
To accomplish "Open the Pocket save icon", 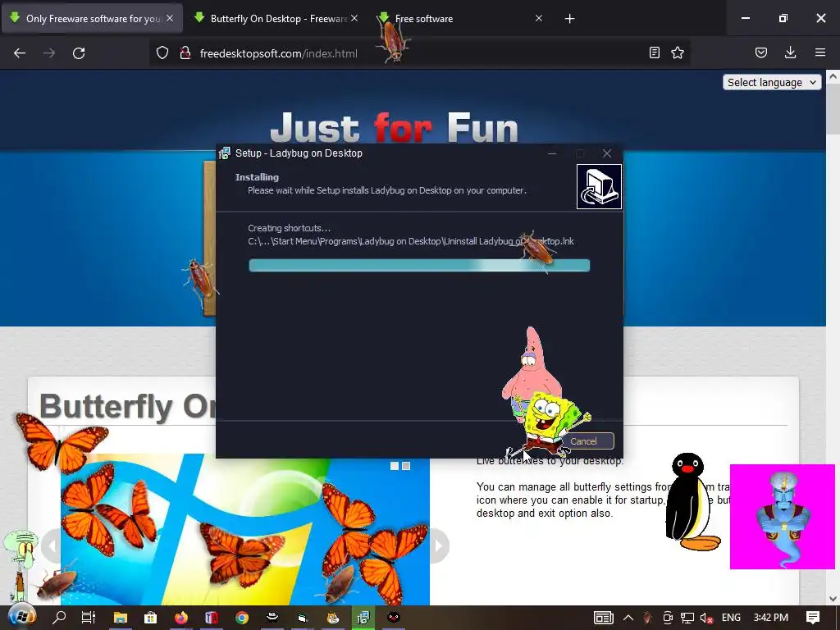I will pos(760,52).
